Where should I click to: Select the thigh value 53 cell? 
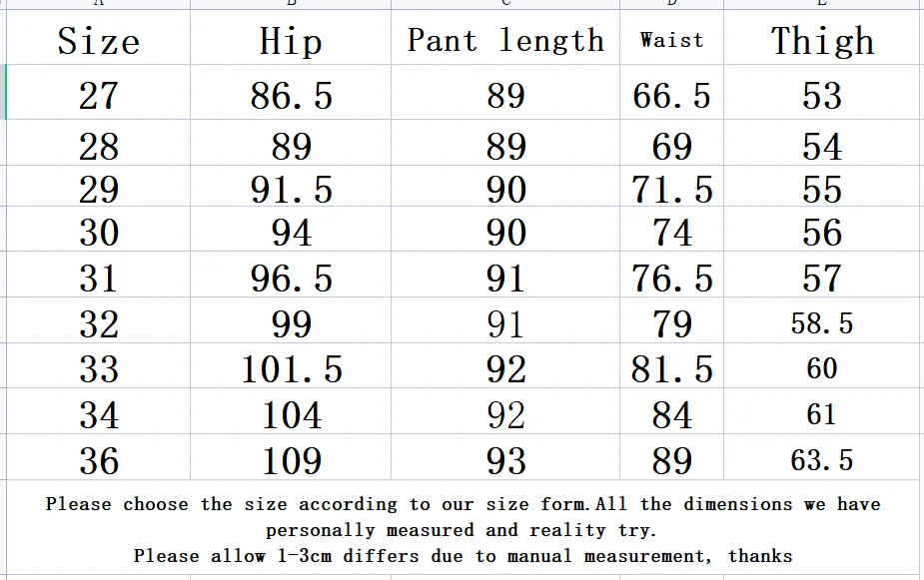(x=822, y=96)
